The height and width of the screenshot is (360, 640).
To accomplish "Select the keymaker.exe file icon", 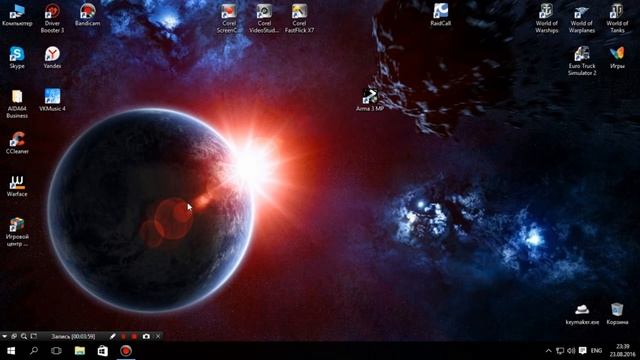I will [582, 314].
